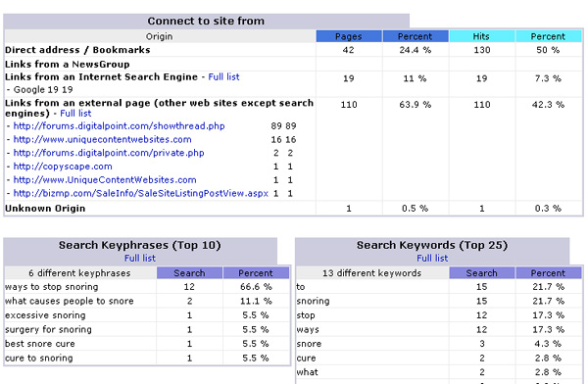588x384 pixels.
Task: Click the 66.6 % keyphrase percent
Action: [x=256, y=287]
